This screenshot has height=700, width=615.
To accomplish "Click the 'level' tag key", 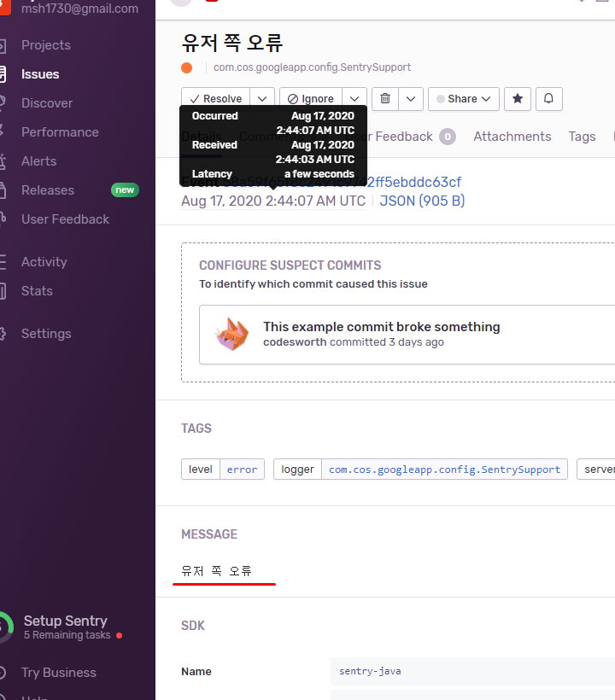I will pos(201,470).
